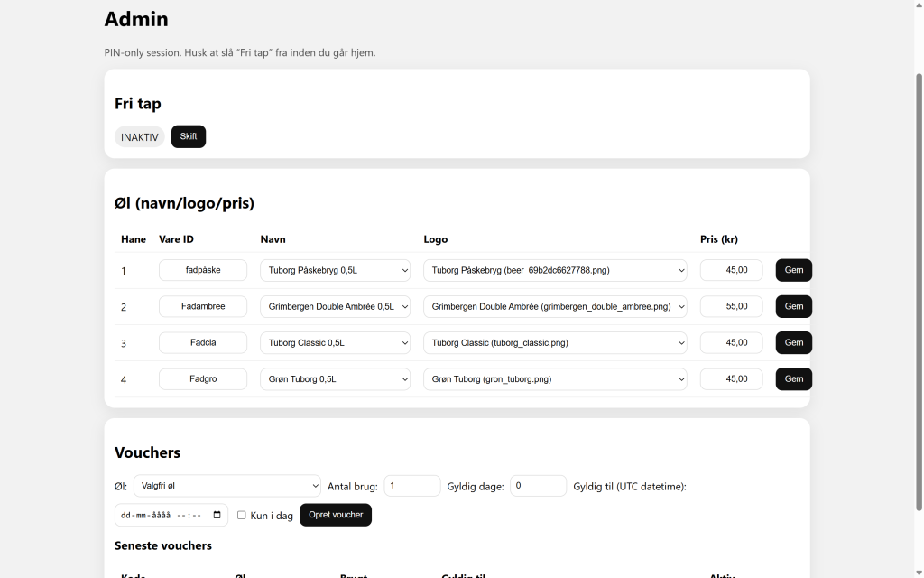Open the calendar picker icon in datetime field
The image size is (924, 578).
coord(217,515)
